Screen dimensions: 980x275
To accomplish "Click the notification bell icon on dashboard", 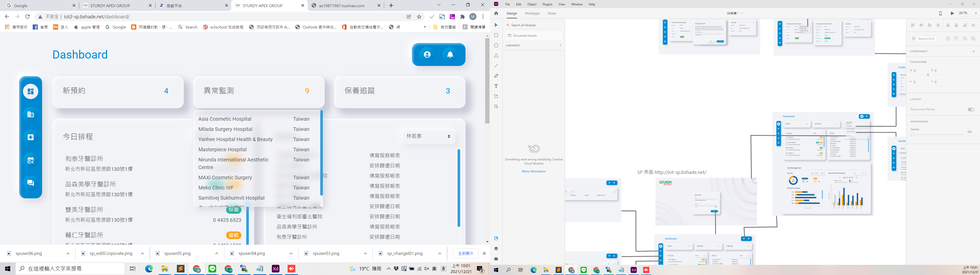I will [450, 55].
